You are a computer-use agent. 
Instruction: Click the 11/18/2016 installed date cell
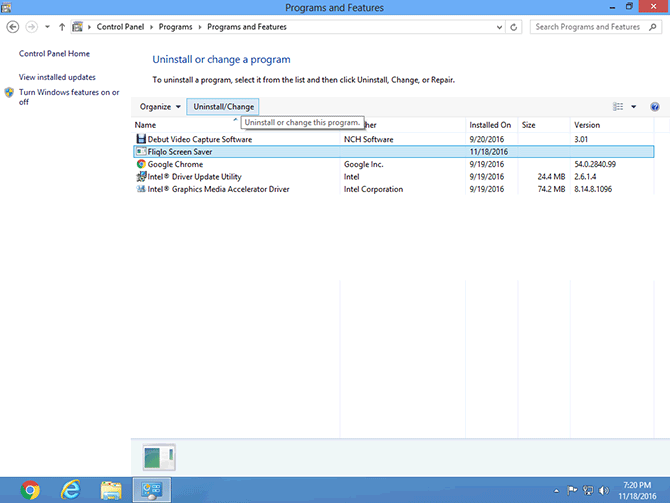pos(489,152)
